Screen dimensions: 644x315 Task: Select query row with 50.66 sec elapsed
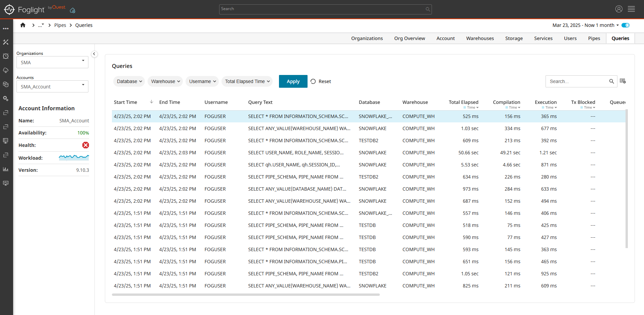(369, 153)
